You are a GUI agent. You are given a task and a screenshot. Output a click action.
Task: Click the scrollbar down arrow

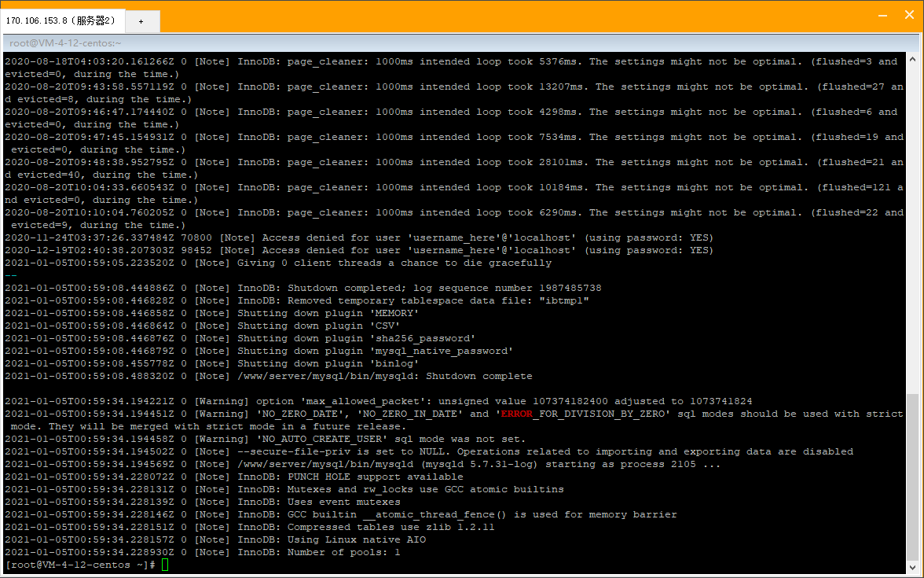point(912,568)
